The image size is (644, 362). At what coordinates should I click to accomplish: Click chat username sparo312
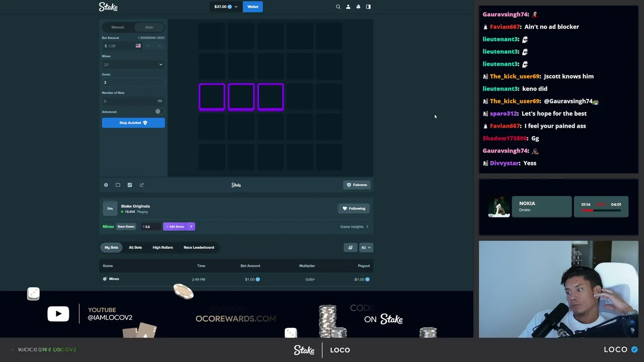click(504, 114)
